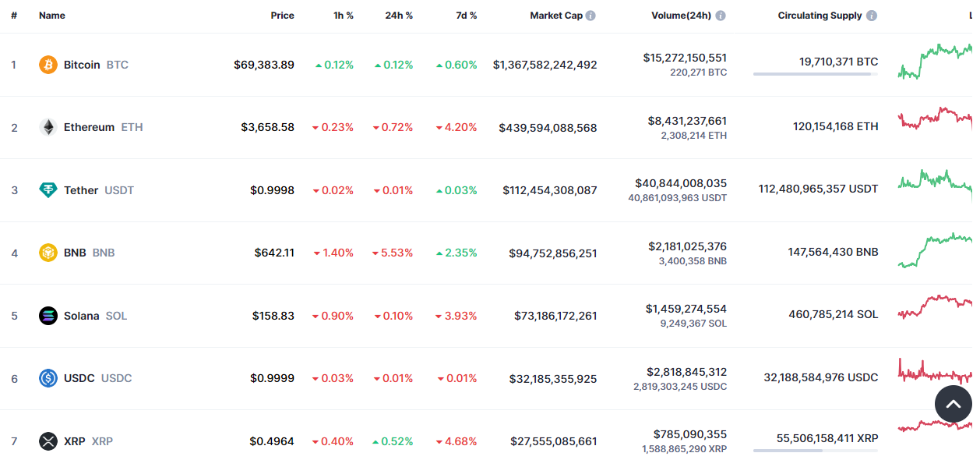Viewport: 980px width, 460px height.
Task: Click XRP 7d change 4.68%
Action: [457, 441]
